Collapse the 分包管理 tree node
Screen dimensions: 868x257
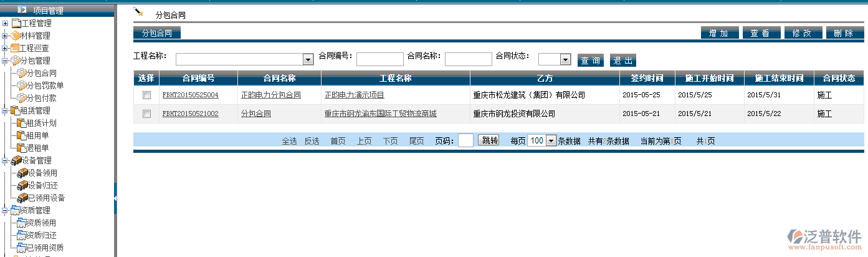pyautogui.click(x=6, y=61)
